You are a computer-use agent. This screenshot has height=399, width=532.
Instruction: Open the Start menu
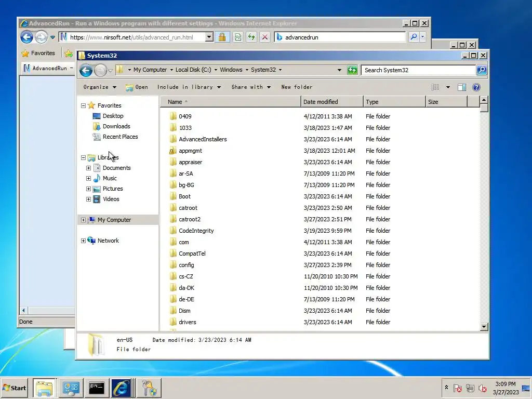coord(14,388)
